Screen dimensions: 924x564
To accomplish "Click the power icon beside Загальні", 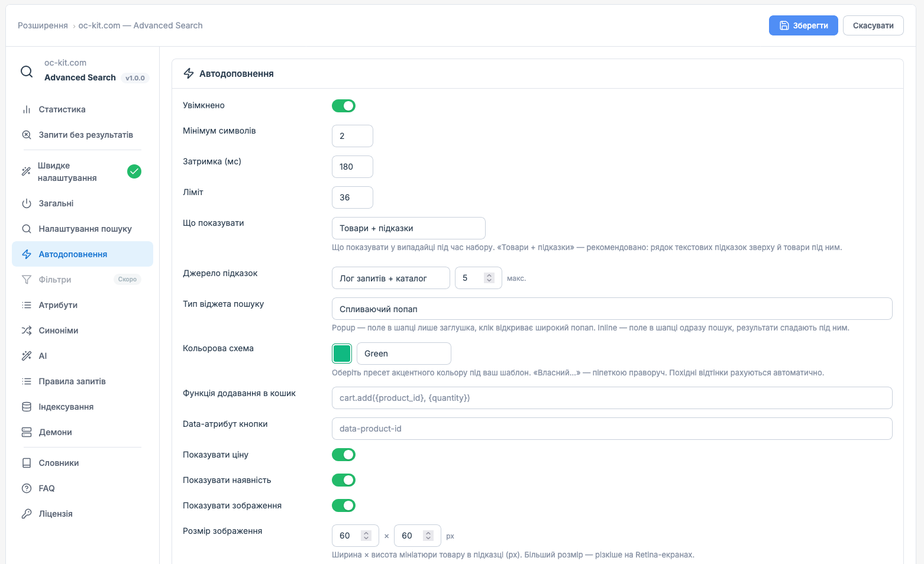I will [x=27, y=203].
